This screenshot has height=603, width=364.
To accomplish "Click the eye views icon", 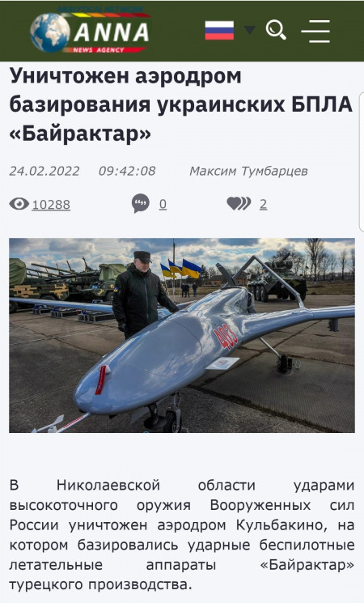I will pyautogui.click(x=19, y=204).
